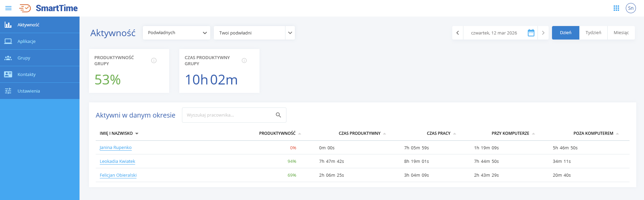Image resolution: width=644 pixels, height=200 pixels.
Task: Click away-from-computer time 5h 46m 50s
Action: point(565,148)
